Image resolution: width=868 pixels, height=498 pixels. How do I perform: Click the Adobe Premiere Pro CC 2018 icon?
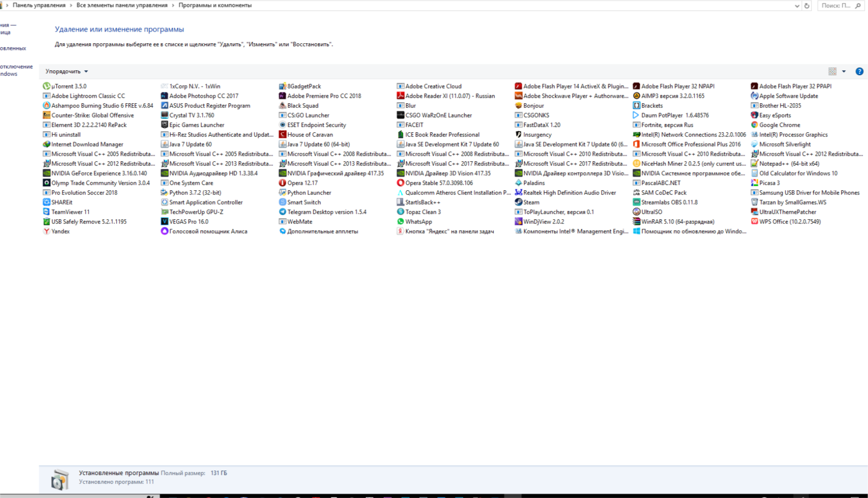[282, 96]
